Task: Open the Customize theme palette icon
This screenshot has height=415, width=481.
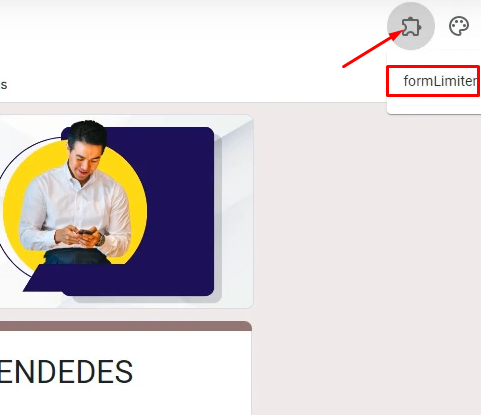Action: [x=459, y=26]
